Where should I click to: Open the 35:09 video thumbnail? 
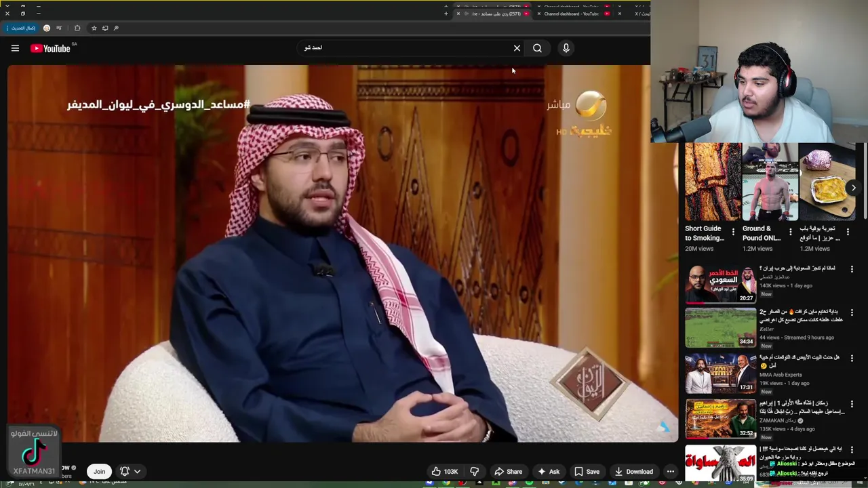[x=720, y=464]
